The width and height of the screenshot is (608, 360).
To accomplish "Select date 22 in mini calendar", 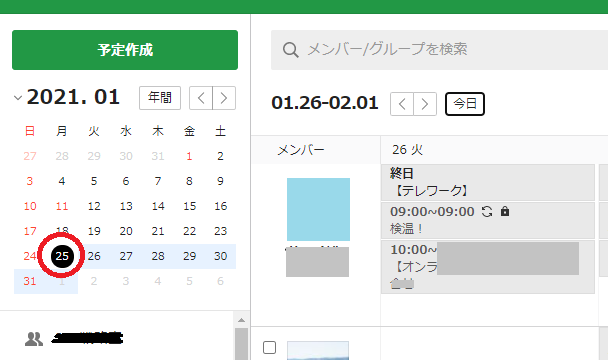I will point(189,231).
